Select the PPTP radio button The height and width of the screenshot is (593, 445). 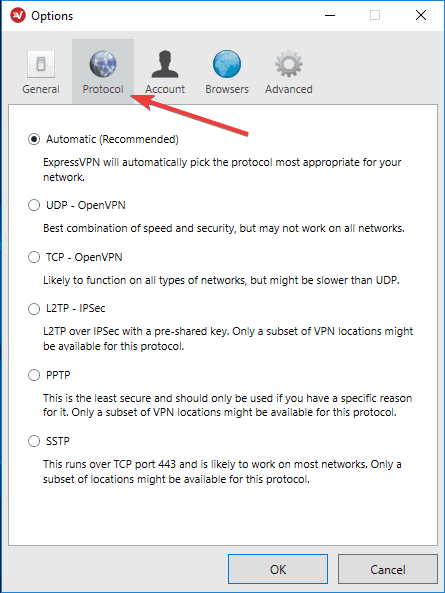(x=34, y=375)
